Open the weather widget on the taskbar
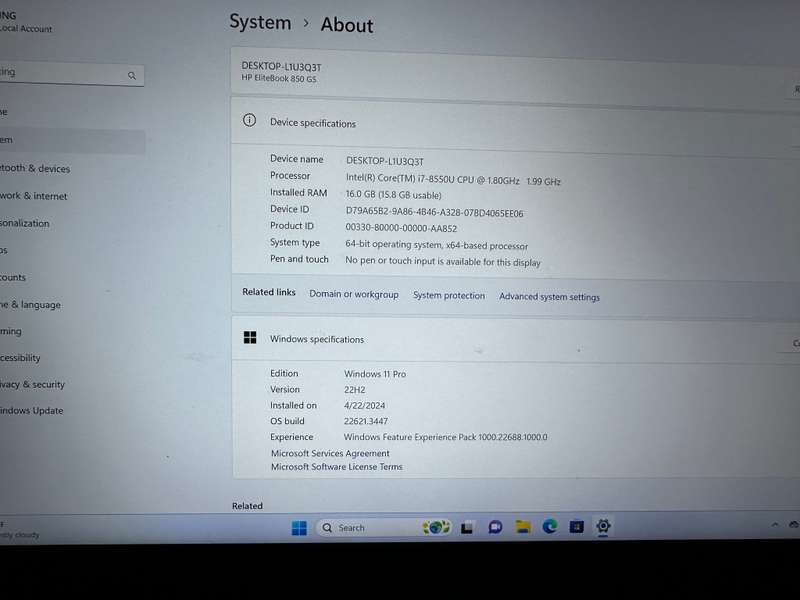The width and height of the screenshot is (800, 600). coord(19,530)
